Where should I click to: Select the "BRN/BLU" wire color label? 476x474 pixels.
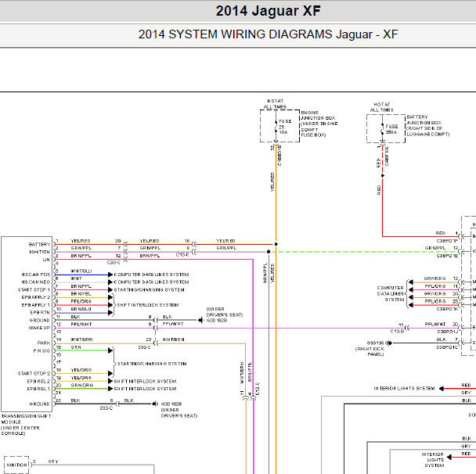pos(81,309)
